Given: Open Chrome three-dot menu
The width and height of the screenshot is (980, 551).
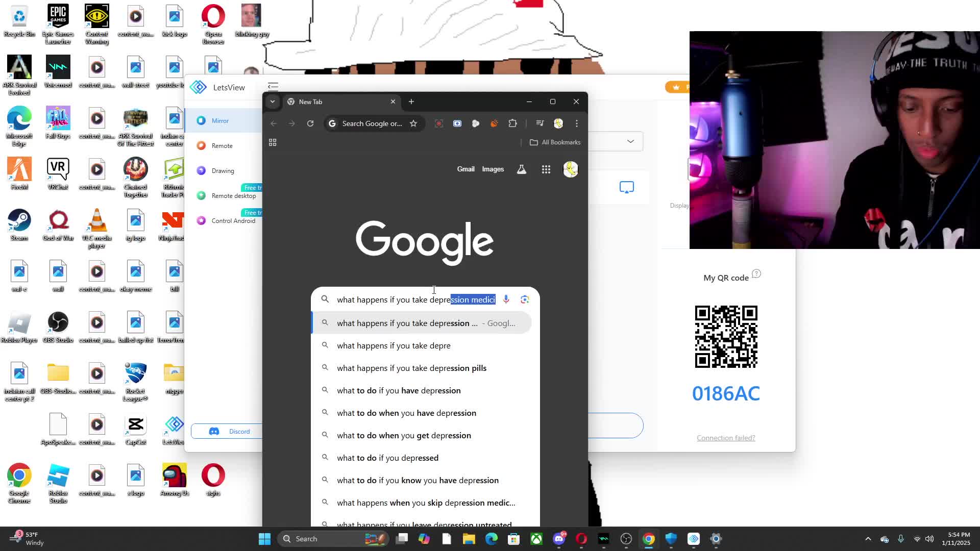Looking at the screenshot, I should tap(577, 123).
